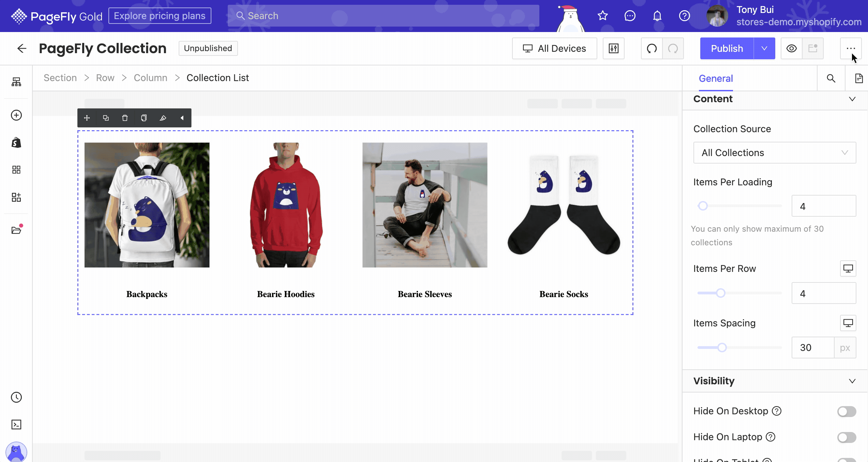
Task: Select the Bearie Socks collection image
Action: (x=564, y=205)
